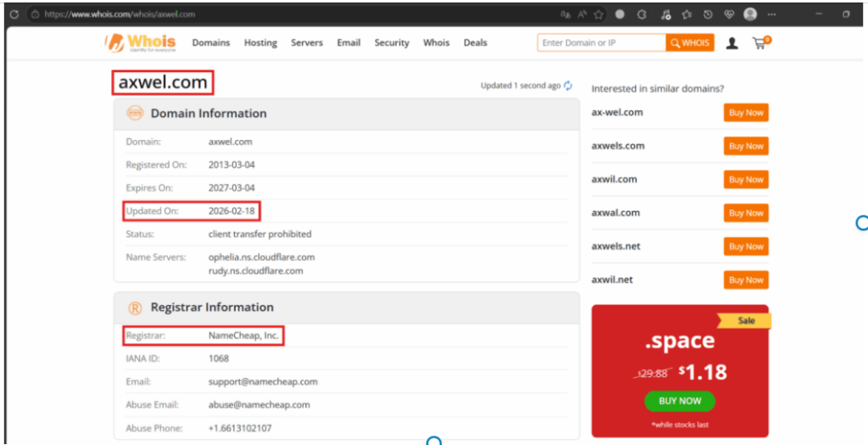Refresh the whois record with the blue arrows
This screenshot has height=445, width=868.
(x=568, y=86)
